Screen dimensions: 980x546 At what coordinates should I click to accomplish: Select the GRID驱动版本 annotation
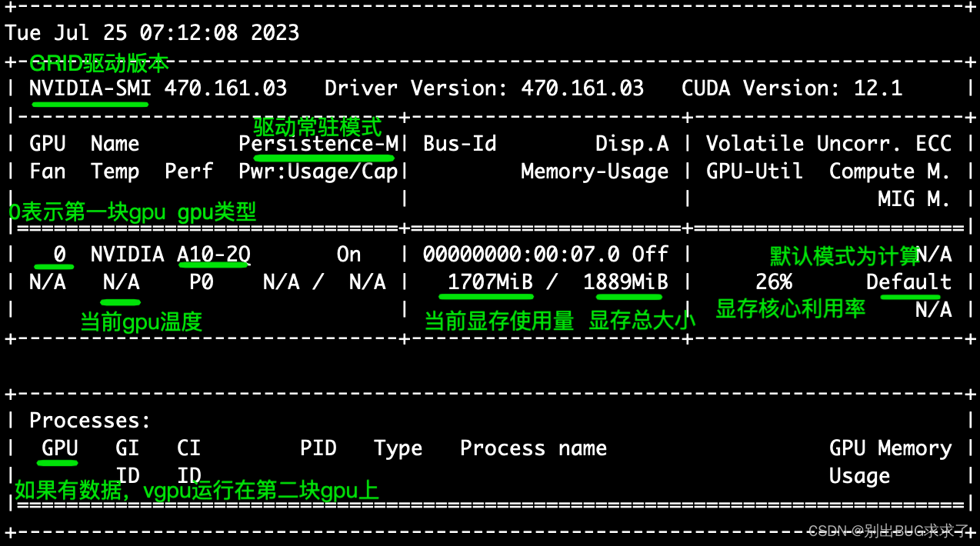click(x=100, y=63)
